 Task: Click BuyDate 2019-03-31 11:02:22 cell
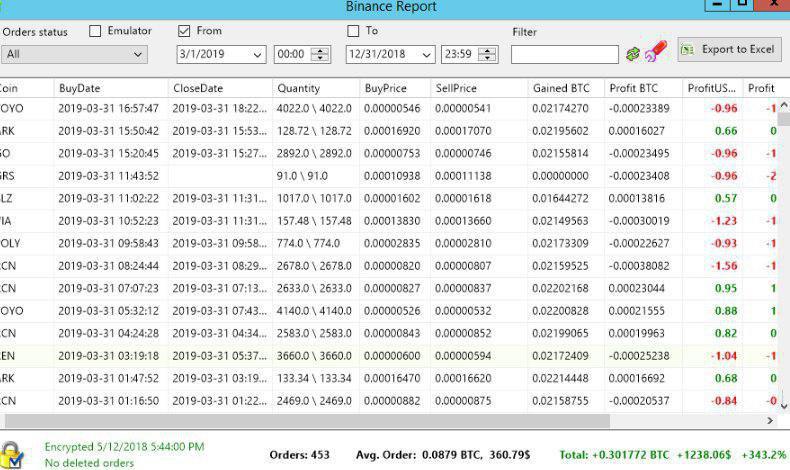(x=108, y=198)
